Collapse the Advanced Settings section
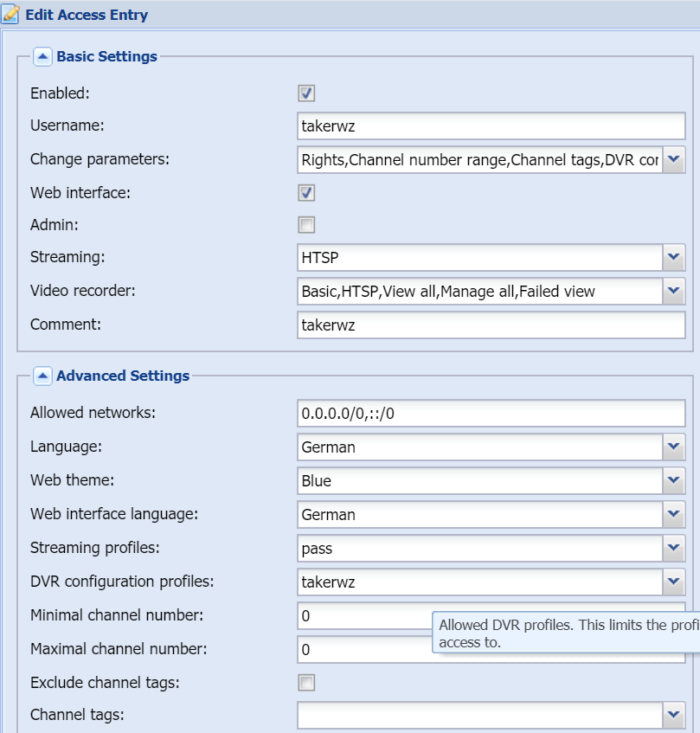 [x=42, y=376]
